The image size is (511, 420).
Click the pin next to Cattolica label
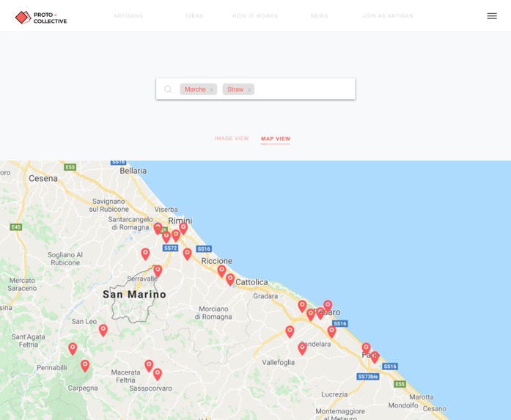[230, 279]
